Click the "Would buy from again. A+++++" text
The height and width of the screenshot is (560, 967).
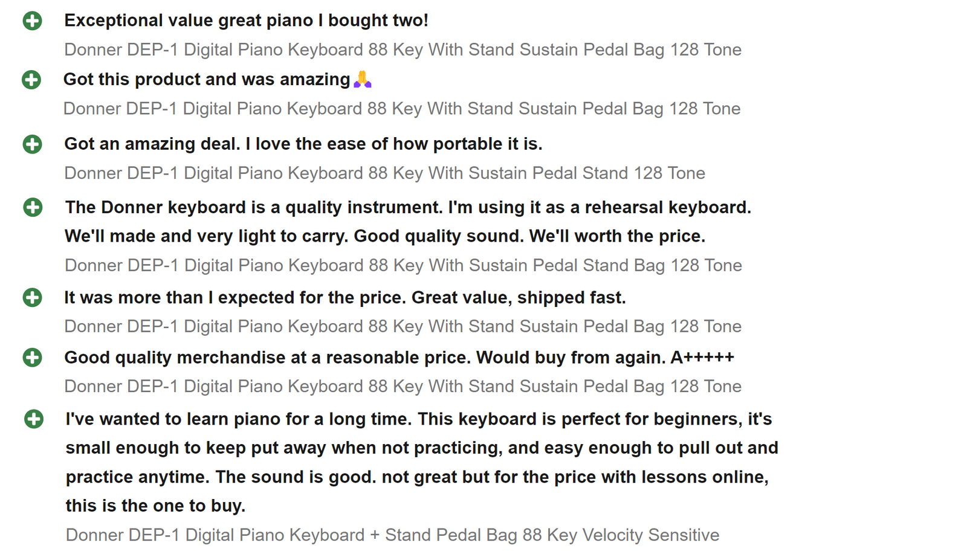605,358
